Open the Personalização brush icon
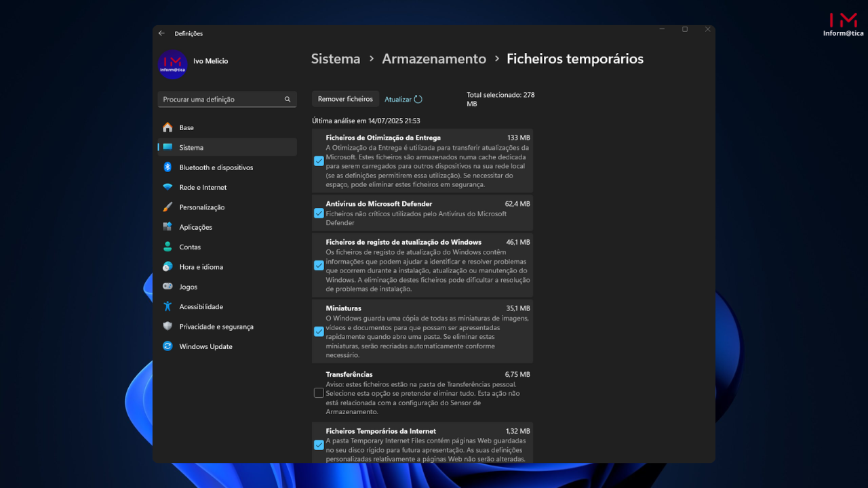Image resolution: width=868 pixels, height=488 pixels. click(x=167, y=207)
